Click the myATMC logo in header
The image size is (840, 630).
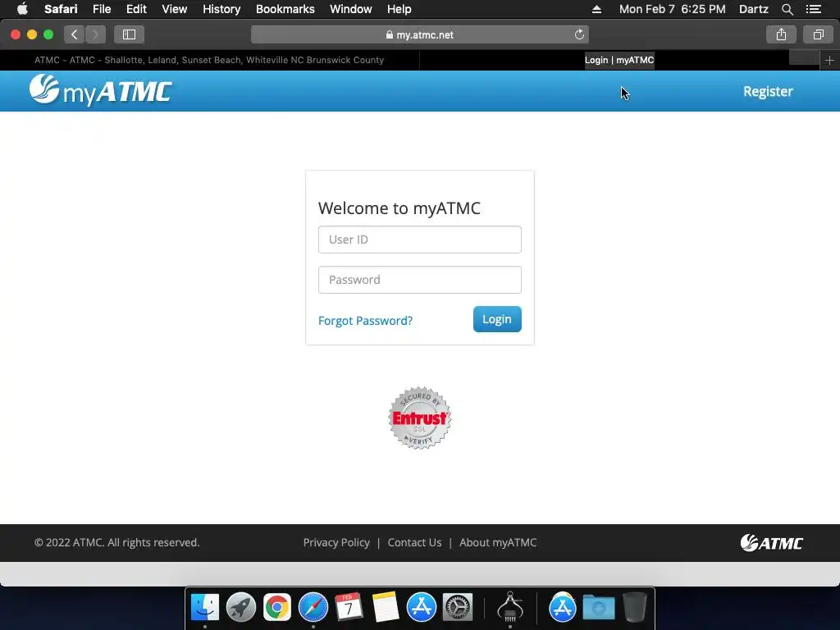tap(101, 90)
